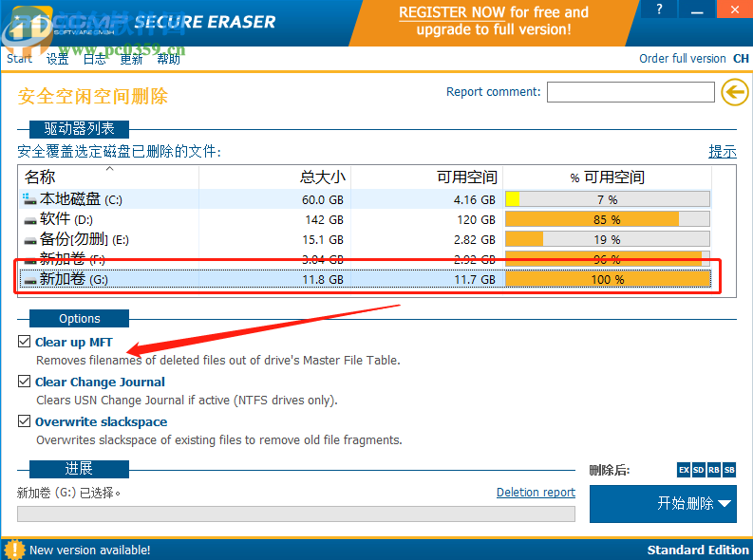The width and height of the screenshot is (753, 560).
Task: Sort drives by 名称 column header
Action: [108, 177]
